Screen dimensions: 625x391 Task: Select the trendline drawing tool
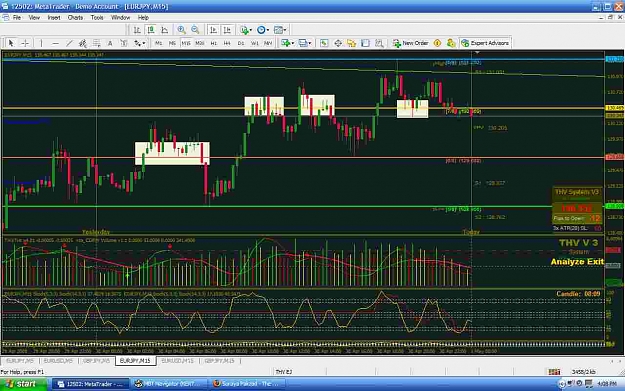69,43
